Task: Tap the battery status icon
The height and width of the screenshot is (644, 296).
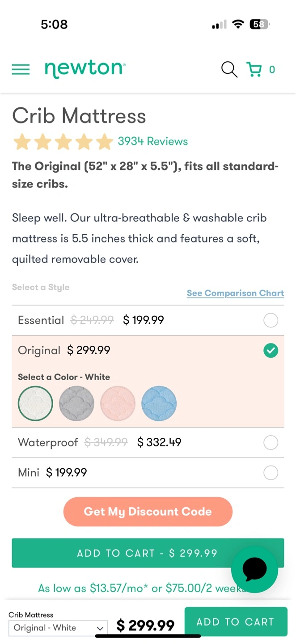Action: pyautogui.click(x=259, y=25)
